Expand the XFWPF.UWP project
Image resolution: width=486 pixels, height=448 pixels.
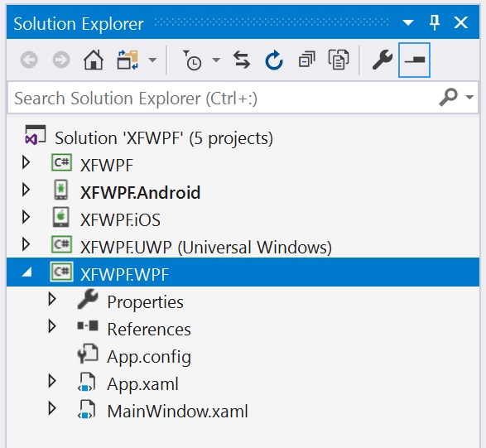pyautogui.click(x=26, y=244)
